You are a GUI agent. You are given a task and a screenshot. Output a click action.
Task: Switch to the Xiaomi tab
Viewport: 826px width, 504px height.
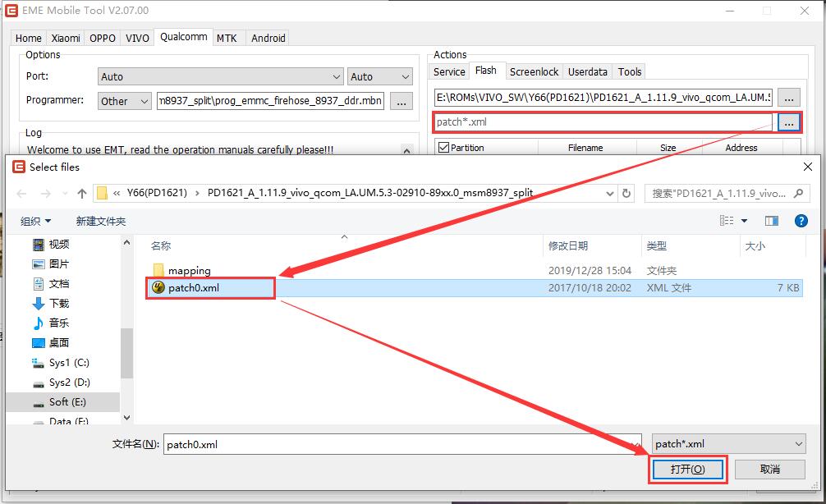tap(66, 38)
